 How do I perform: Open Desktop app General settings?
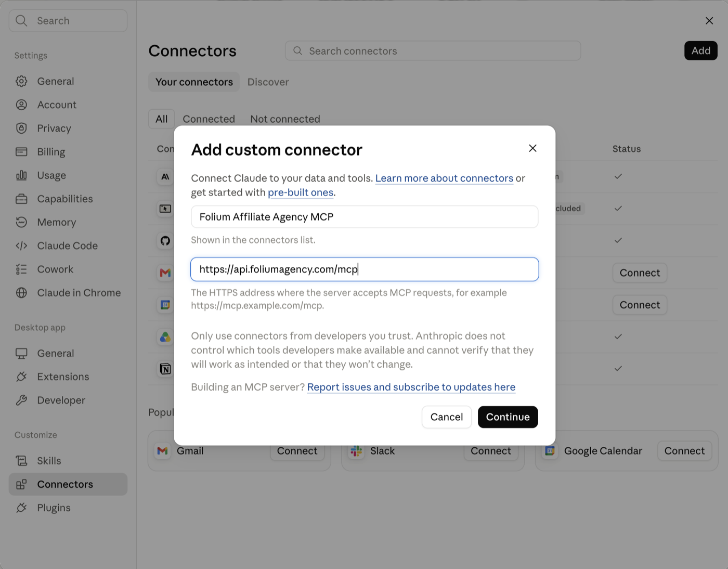click(x=68, y=353)
